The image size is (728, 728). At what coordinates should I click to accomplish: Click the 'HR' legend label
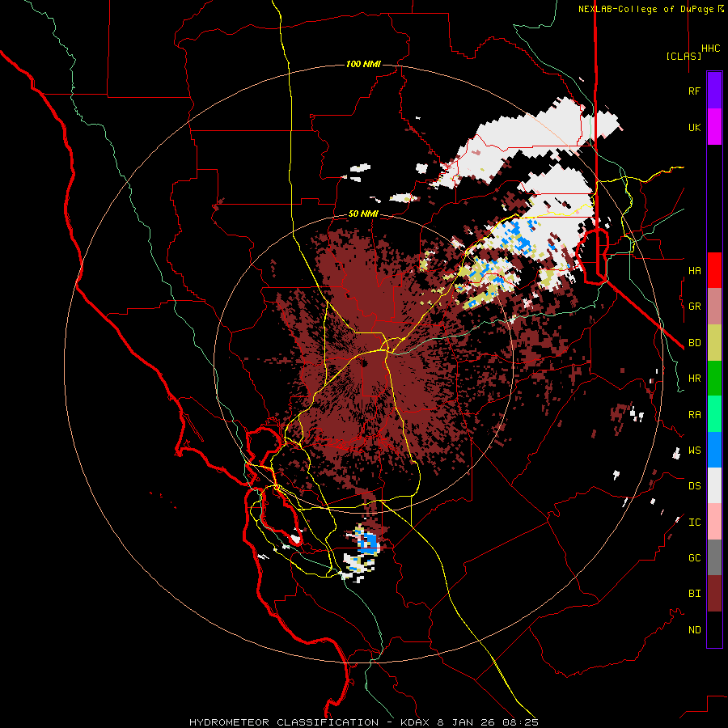click(x=694, y=379)
